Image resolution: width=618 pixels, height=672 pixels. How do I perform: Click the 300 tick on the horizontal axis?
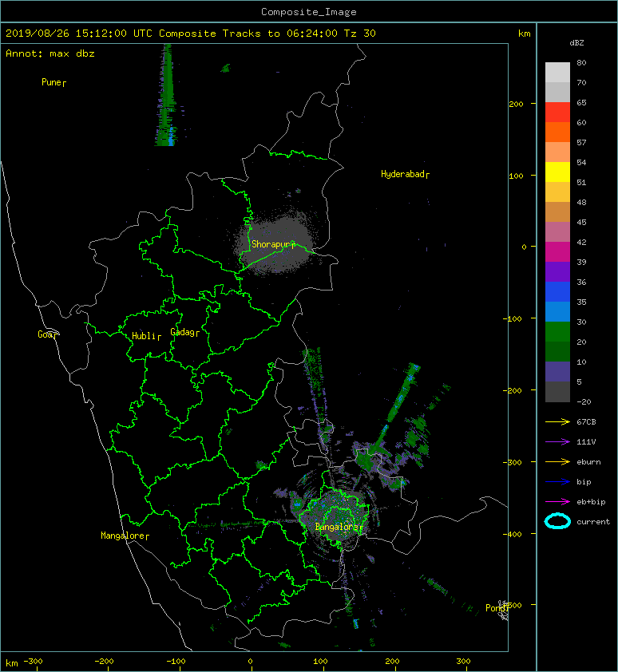point(464,662)
